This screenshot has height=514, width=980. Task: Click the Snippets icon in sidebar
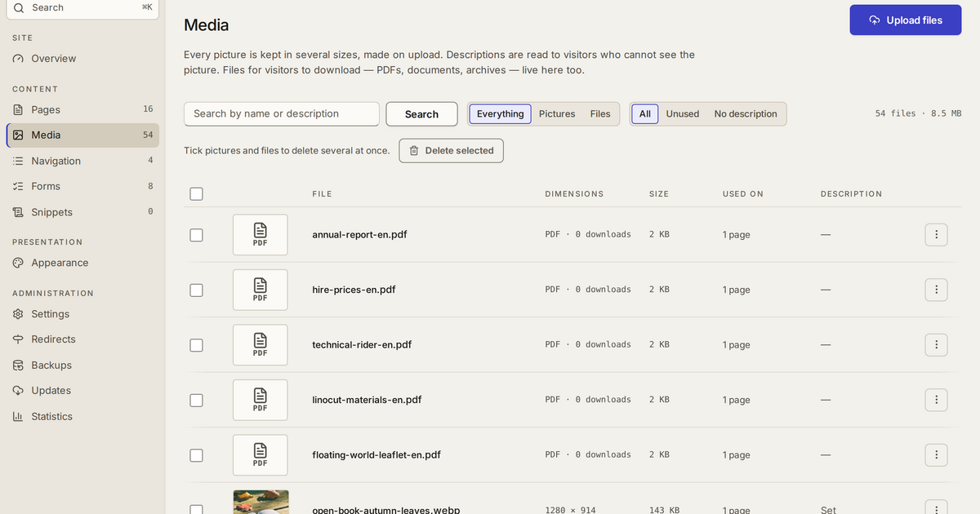click(x=18, y=212)
